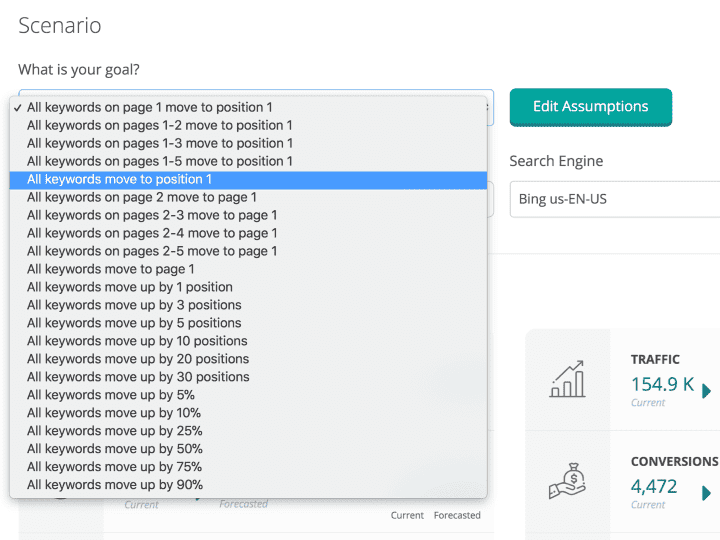
Task: Click the arrow next to Conversions value
Action: click(x=707, y=492)
